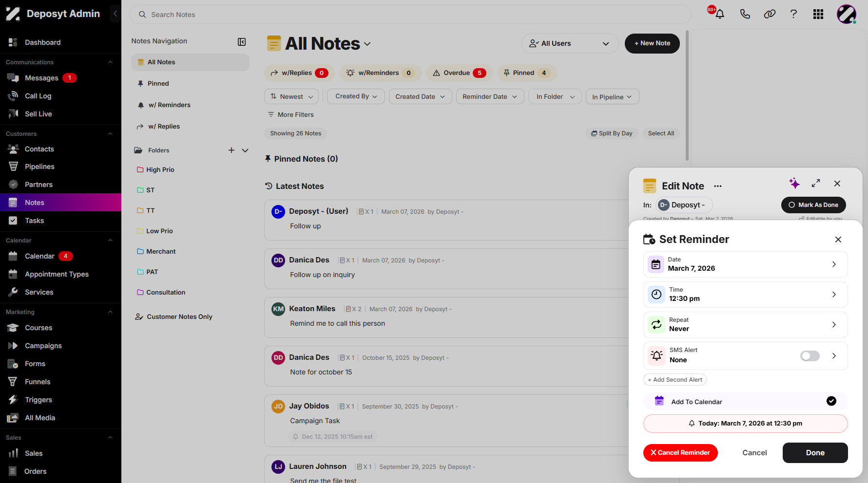Uncheck the Add To Calendar checkmark

(831, 401)
